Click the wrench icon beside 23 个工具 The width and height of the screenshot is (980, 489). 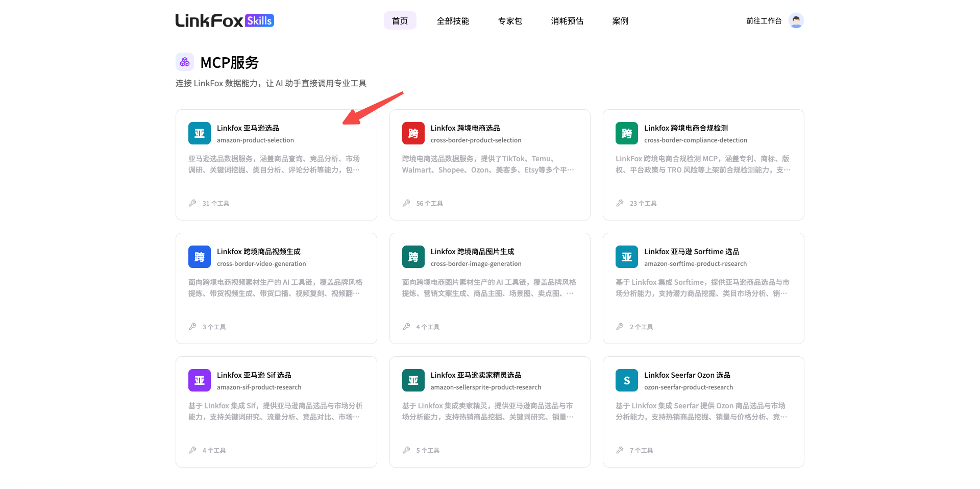[x=620, y=203]
